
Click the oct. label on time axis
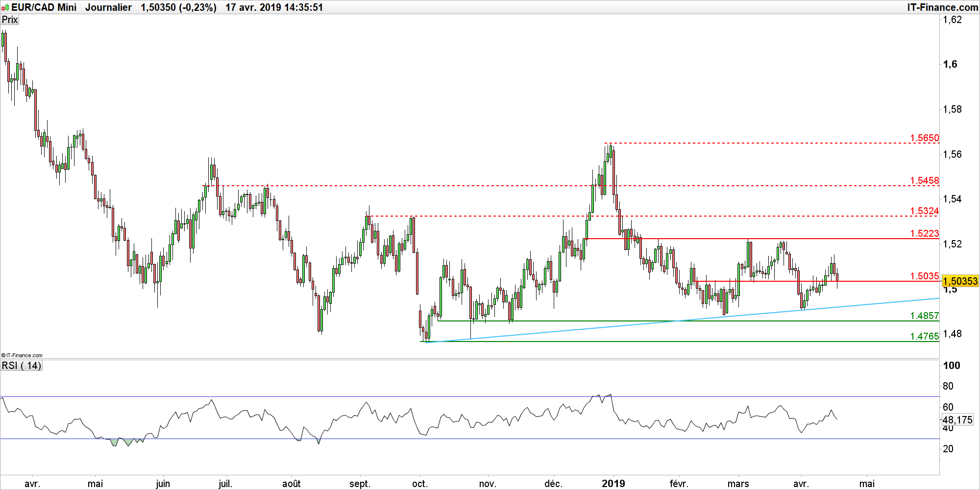coord(419,484)
